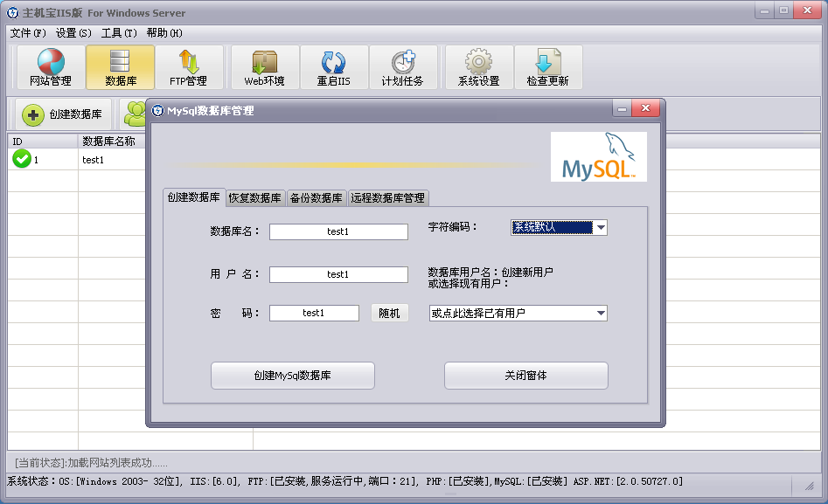
Task: Maximize the 主机宝IIS版 main window
Action: point(783,10)
